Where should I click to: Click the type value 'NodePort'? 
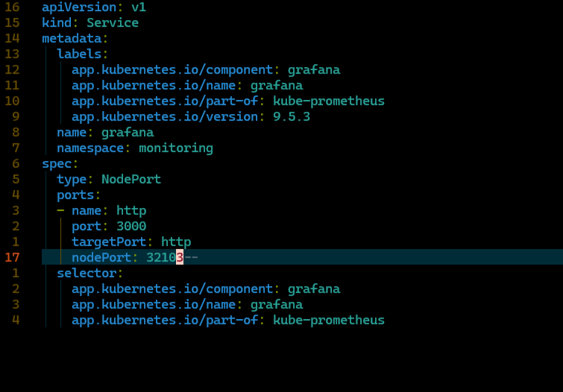(131, 179)
